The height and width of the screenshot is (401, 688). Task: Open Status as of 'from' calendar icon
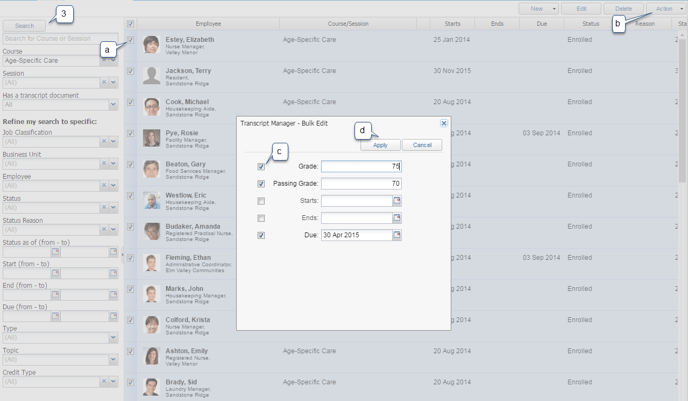pyautogui.click(x=55, y=251)
